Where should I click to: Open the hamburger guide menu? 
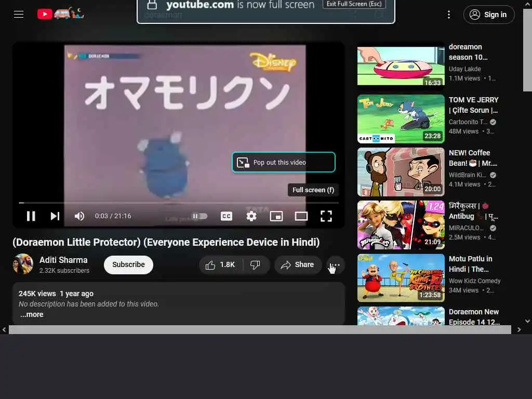pos(19,14)
